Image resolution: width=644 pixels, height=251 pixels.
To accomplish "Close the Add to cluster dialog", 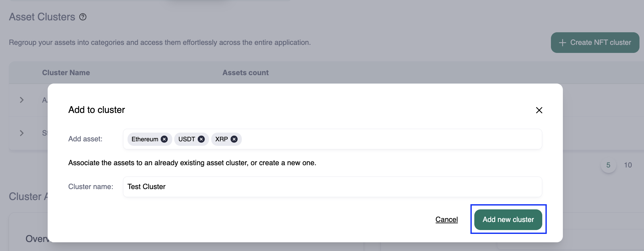I will pos(539,110).
